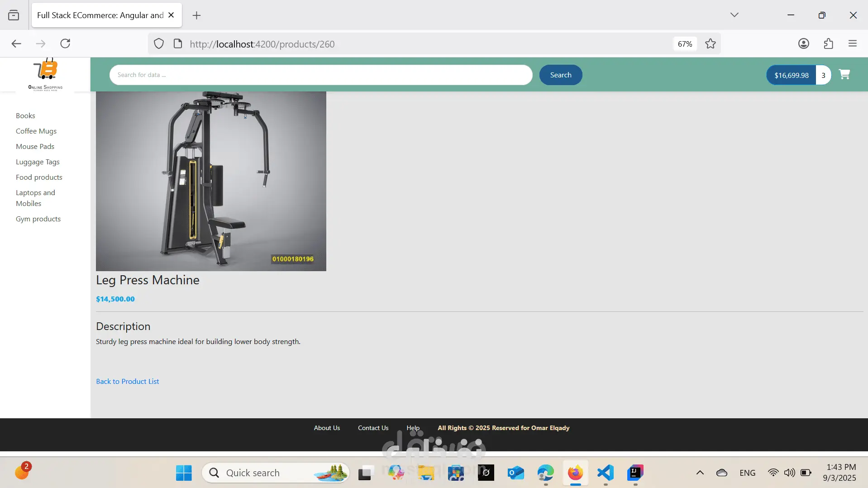Screen dimensions: 868x488
Task: Click the Search button
Action: click(561, 75)
